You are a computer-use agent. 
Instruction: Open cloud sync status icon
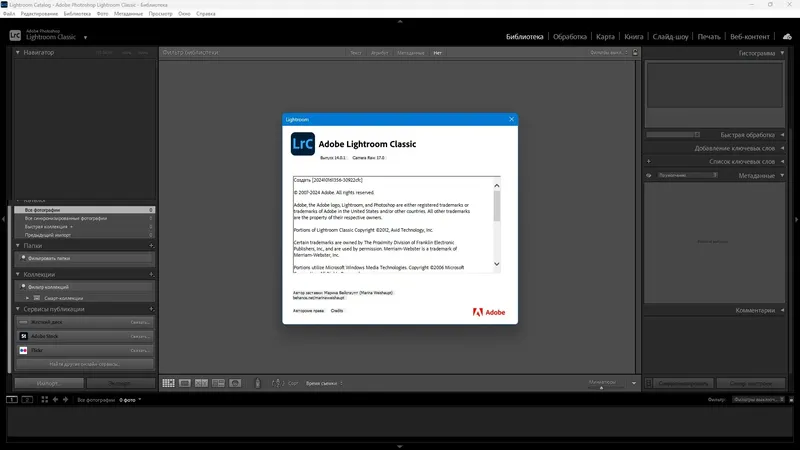point(787,37)
